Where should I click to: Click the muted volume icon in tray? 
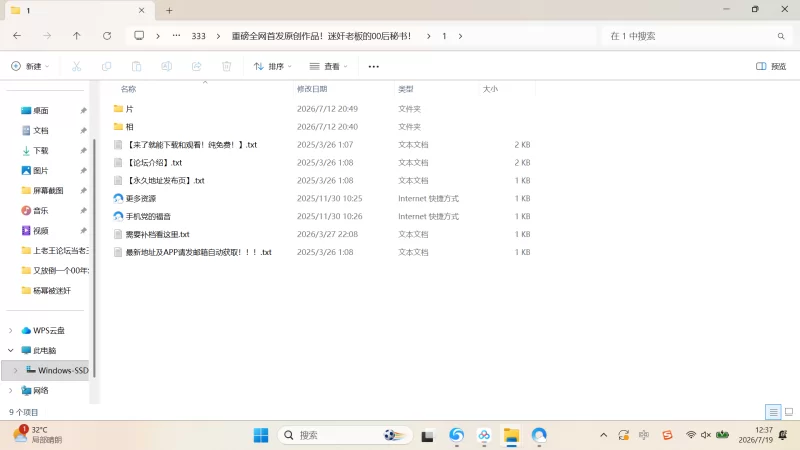tap(706, 435)
